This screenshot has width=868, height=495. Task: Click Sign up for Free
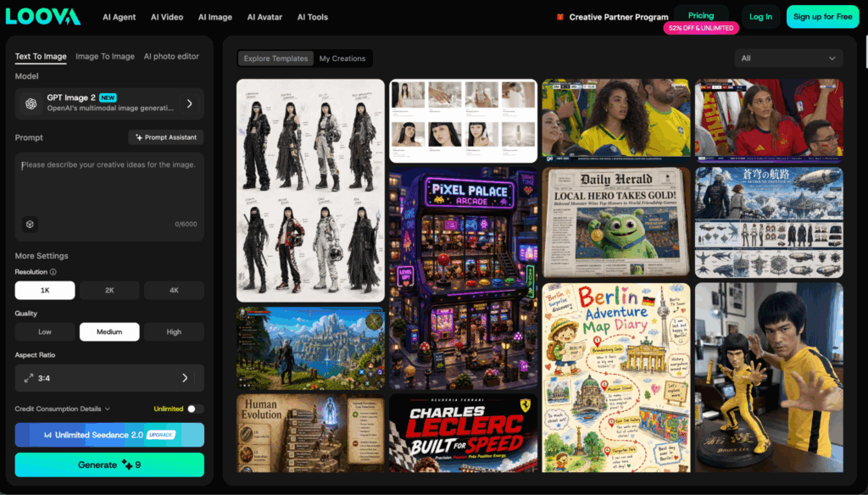tap(822, 17)
